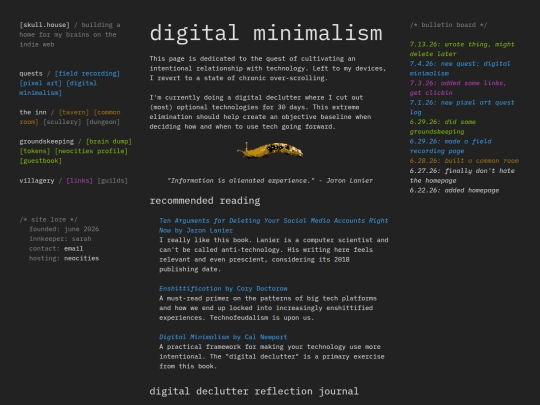Click the greyed [dungeon] item
Image resolution: width=540 pixels, height=405 pixels.
click(x=103, y=122)
